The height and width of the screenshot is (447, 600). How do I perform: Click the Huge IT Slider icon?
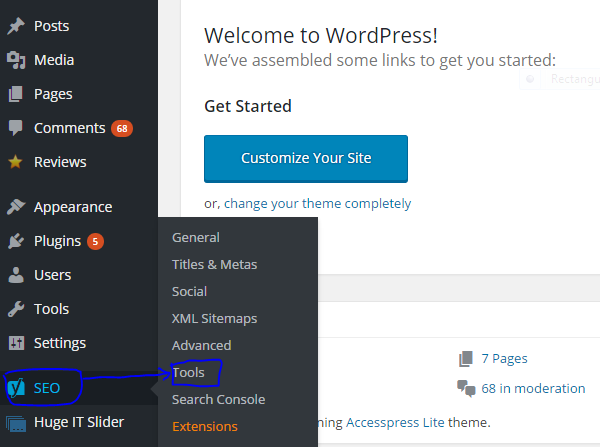tap(16, 422)
